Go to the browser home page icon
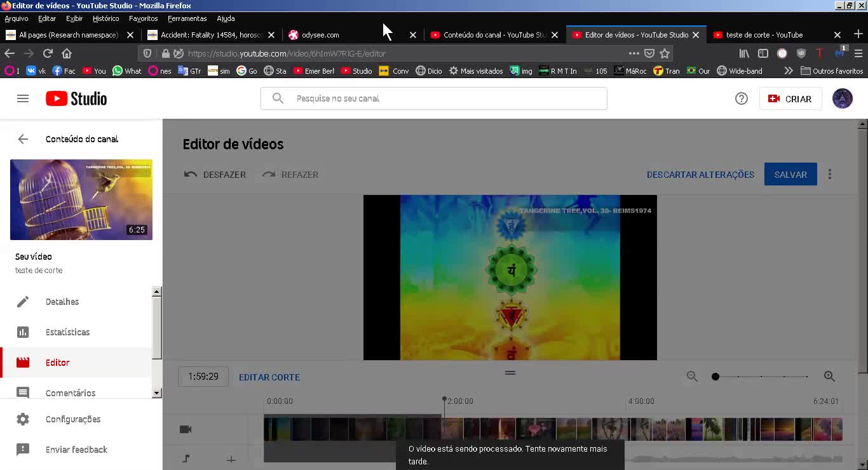 [67, 53]
